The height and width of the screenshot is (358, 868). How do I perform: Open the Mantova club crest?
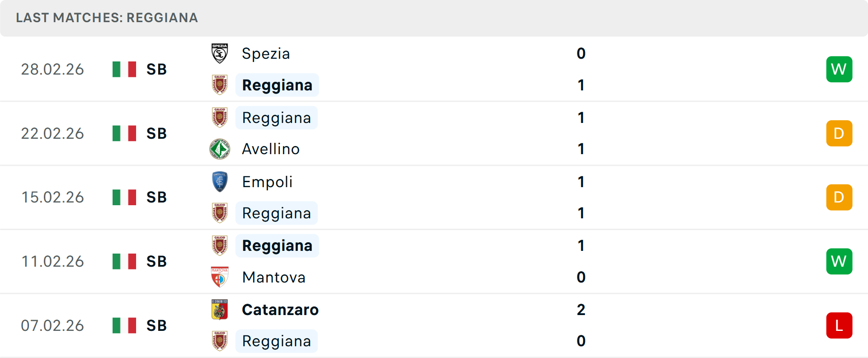tap(220, 277)
